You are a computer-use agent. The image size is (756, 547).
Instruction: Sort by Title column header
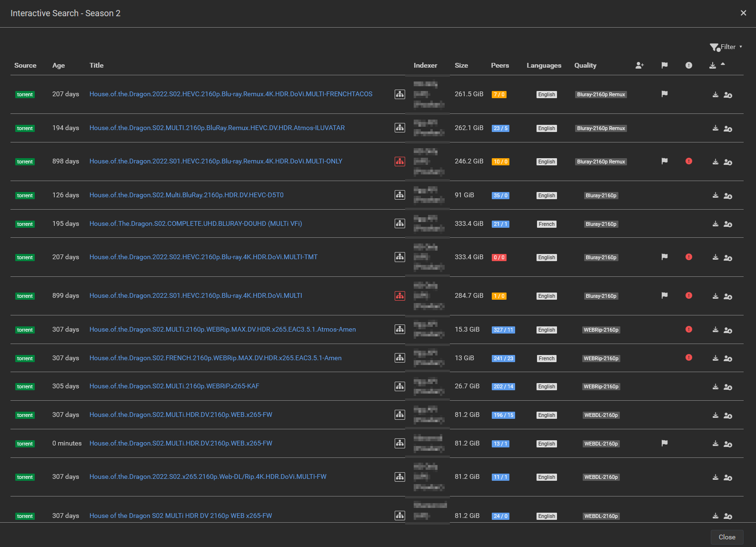[97, 65]
